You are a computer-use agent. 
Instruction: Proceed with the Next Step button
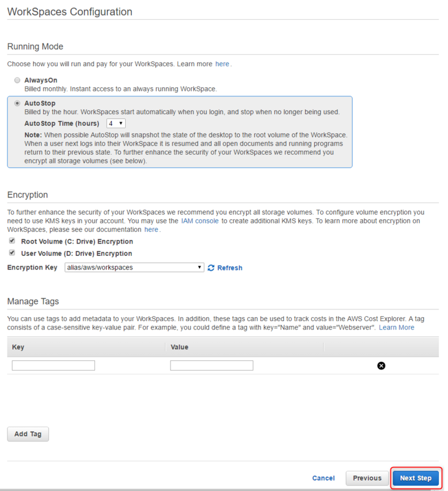(x=415, y=478)
